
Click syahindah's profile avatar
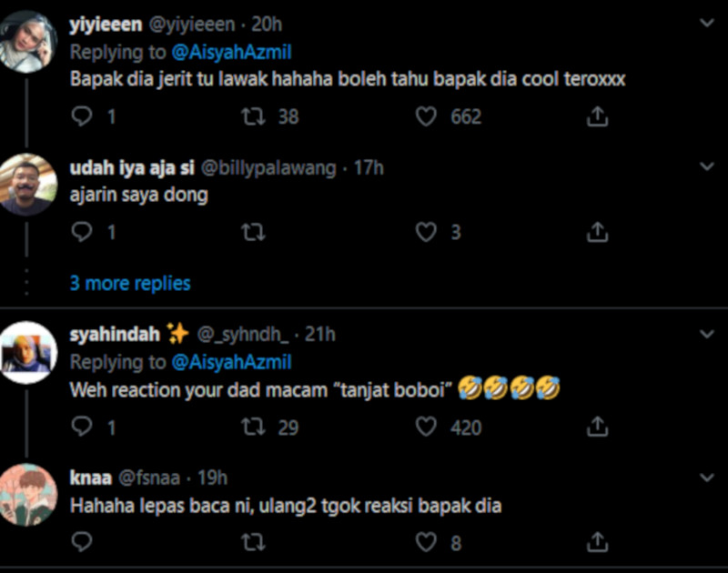(x=31, y=350)
